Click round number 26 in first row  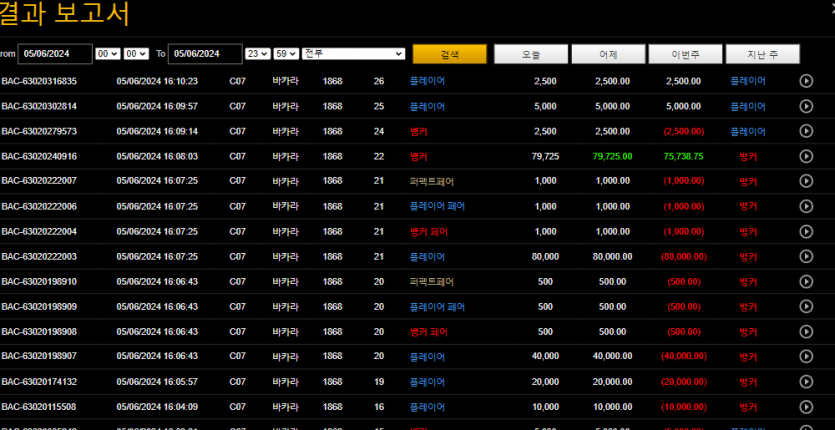pos(379,82)
